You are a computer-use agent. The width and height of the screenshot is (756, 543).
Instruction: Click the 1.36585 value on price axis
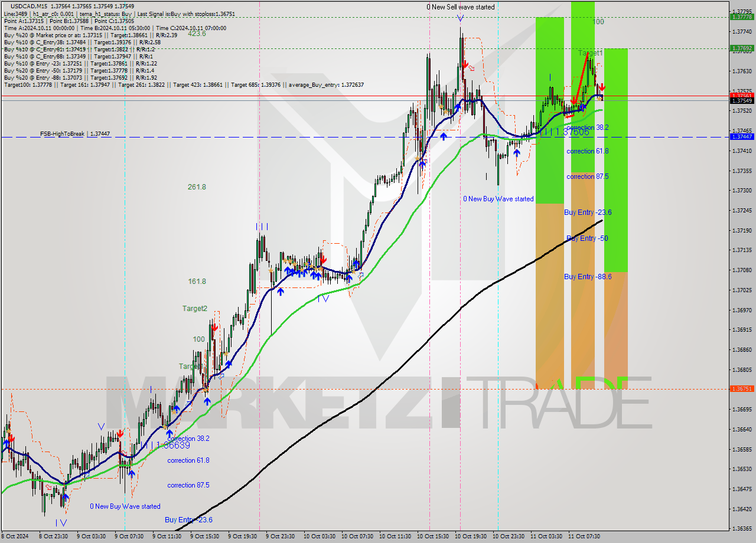(742, 449)
